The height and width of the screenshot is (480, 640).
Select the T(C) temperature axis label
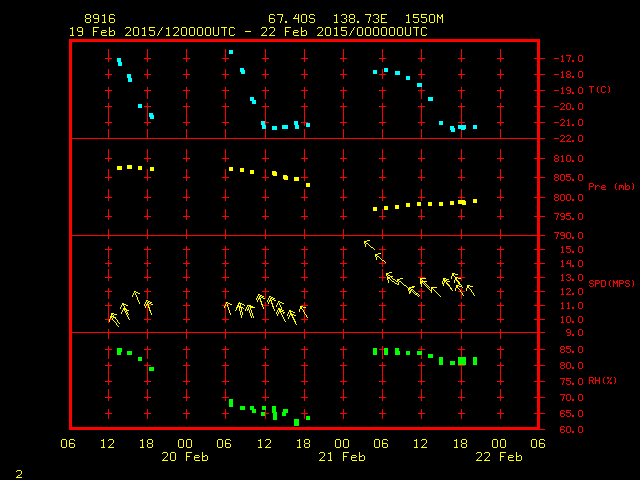[x=600, y=90]
